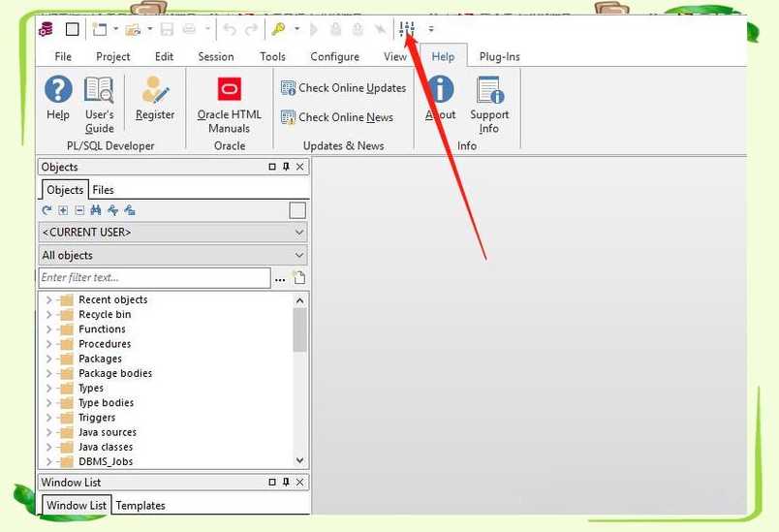
Task: Open the User's Guide book icon
Action: [x=99, y=90]
